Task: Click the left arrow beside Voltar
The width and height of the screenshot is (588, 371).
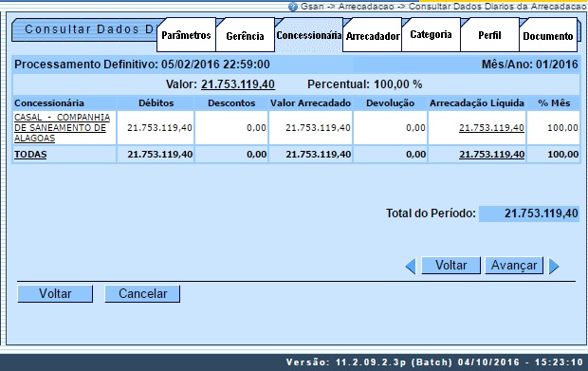Action: pos(411,266)
